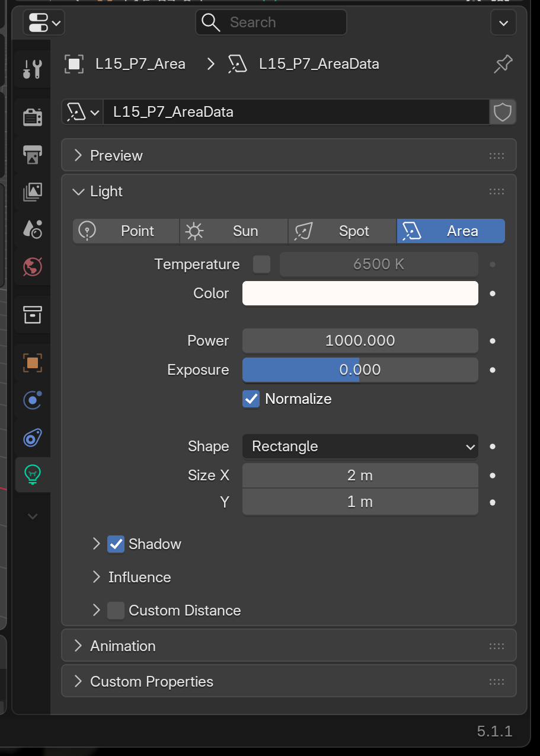
Task: Click the L15_P7_Area breadcrumb text
Action: coord(140,64)
